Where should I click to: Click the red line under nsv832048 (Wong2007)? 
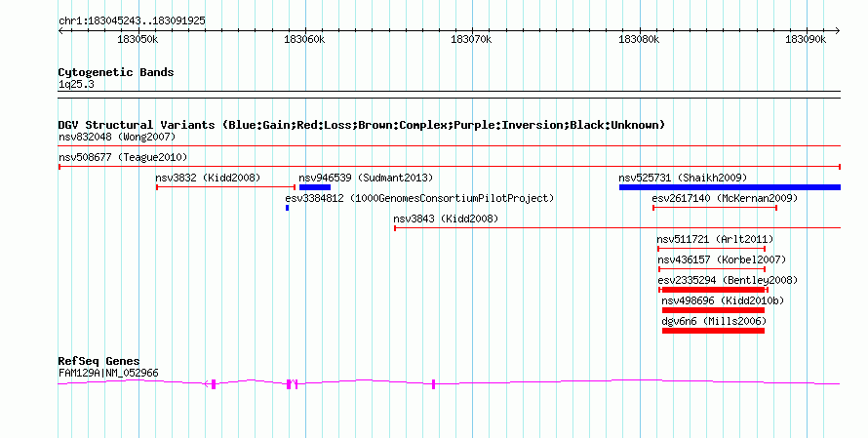[x=450, y=146]
